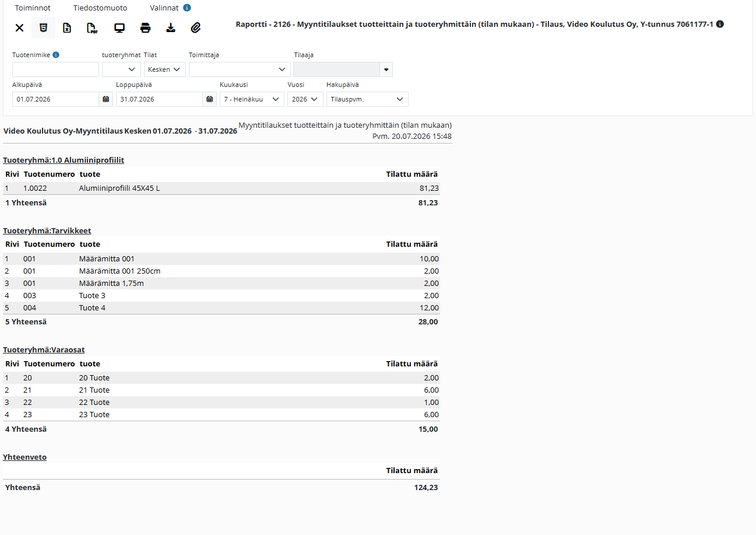Click '5 Yhteensä' under Tarvikkeet
This screenshot has height=535, width=756.
tap(26, 321)
